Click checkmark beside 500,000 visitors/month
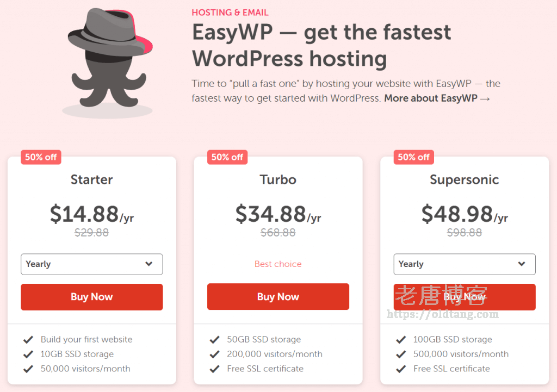The width and height of the screenshot is (557, 392). click(401, 354)
